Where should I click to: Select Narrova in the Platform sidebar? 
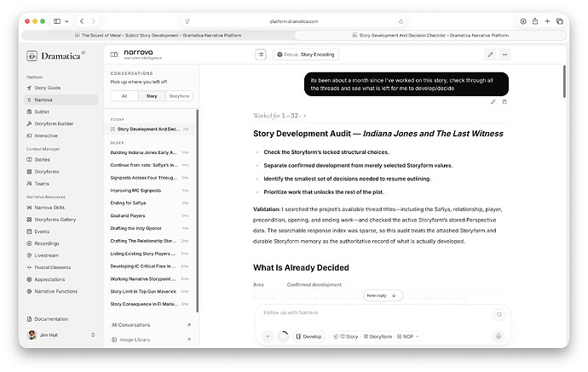click(61, 100)
